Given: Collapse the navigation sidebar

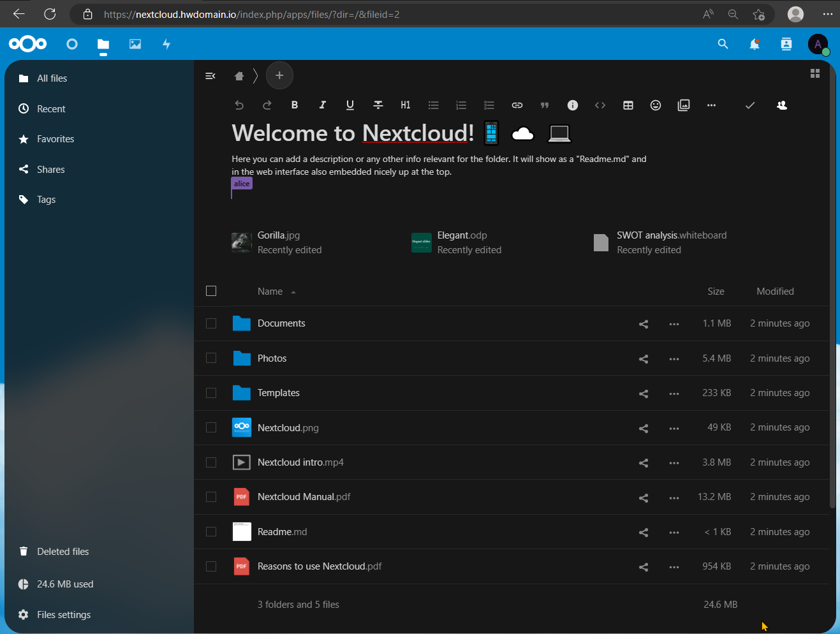Looking at the screenshot, I should (210, 75).
